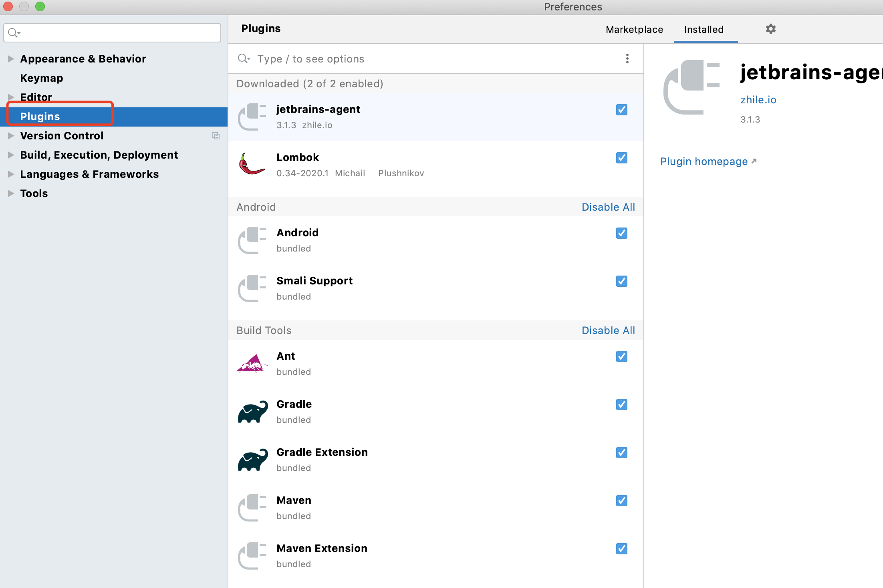Disable the jetbrains-agent plugin checkbox
Image resolution: width=883 pixels, height=588 pixels.
pyautogui.click(x=621, y=110)
